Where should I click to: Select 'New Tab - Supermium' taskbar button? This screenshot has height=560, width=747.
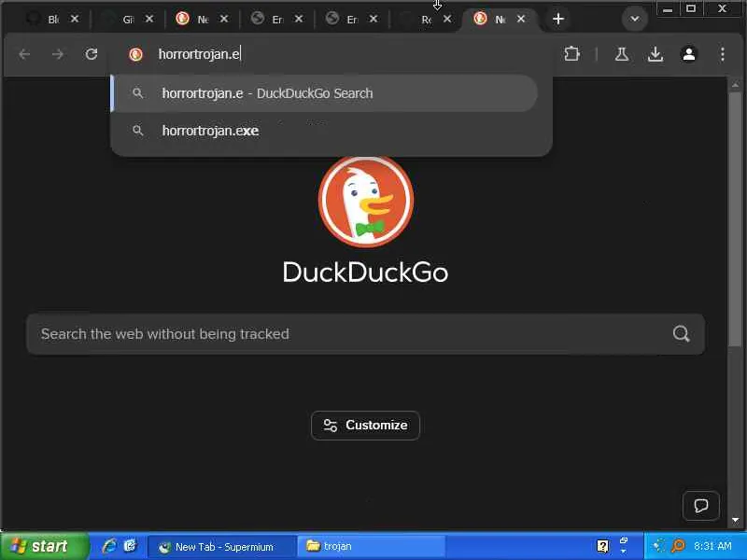(221, 547)
